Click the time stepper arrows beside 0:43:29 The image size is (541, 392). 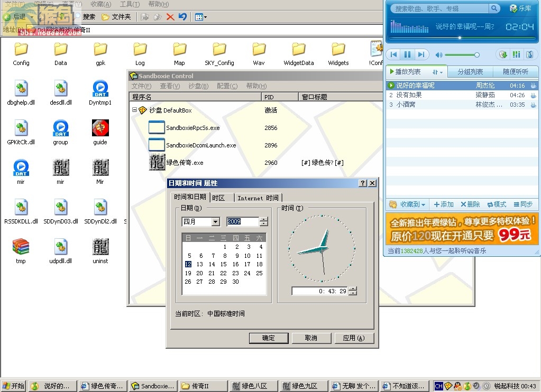tap(353, 291)
